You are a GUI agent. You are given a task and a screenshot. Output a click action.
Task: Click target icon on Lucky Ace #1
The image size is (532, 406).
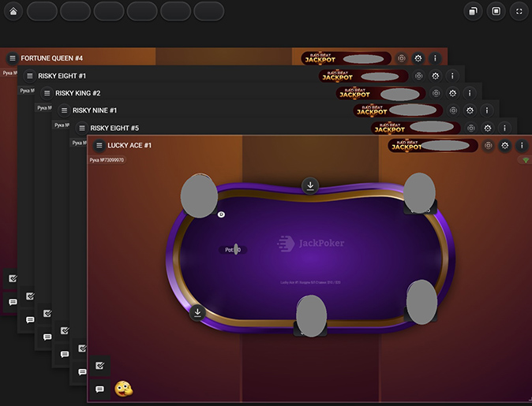[x=489, y=146]
